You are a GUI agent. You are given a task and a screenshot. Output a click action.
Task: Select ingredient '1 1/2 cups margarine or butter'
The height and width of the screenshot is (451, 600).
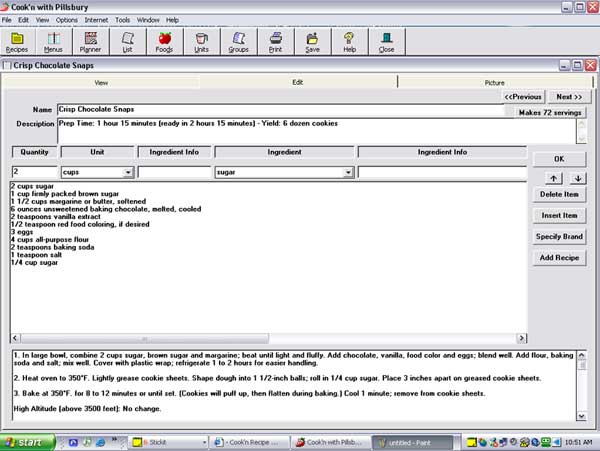click(x=78, y=202)
